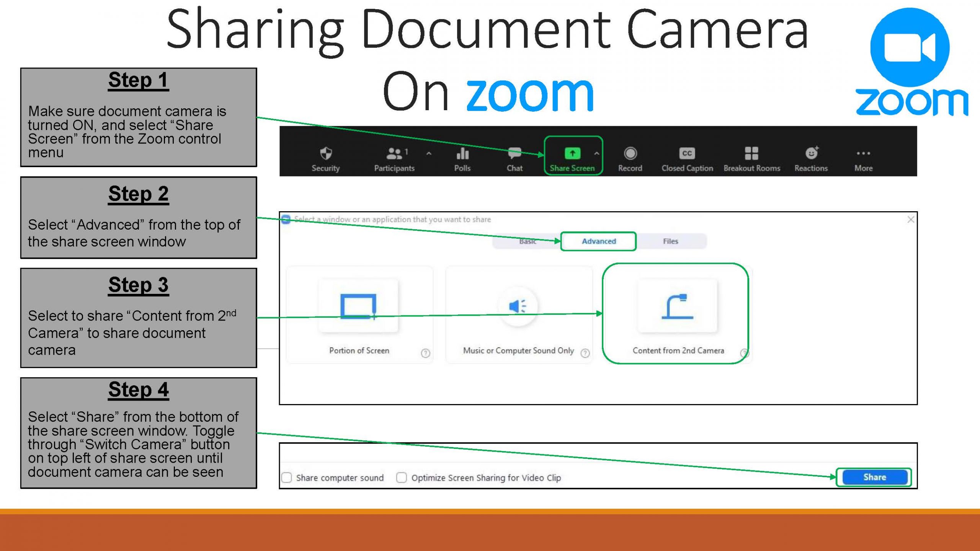Click the Step 2 heading

(x=138, y=194)
